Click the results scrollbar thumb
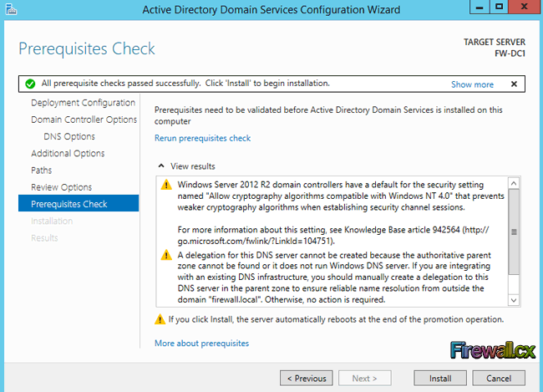Screen dimensions: 543x392 [514, 232]
